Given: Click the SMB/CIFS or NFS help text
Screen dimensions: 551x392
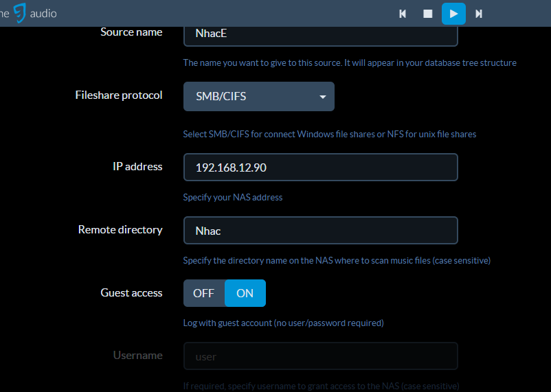Looking at the screenshot, I should coord(330,134).
